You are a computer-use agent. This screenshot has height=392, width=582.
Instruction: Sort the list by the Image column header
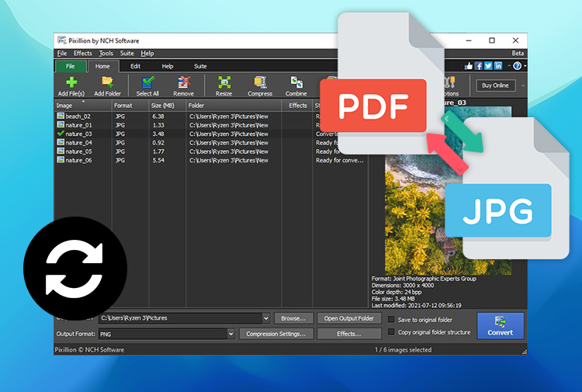(x=83, y=106)
